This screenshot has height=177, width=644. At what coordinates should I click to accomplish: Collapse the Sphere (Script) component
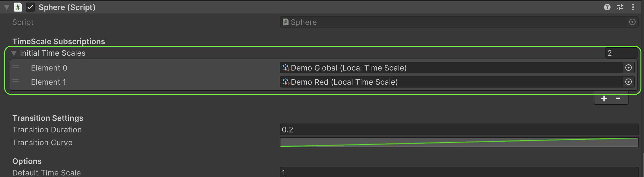point(6,7)
